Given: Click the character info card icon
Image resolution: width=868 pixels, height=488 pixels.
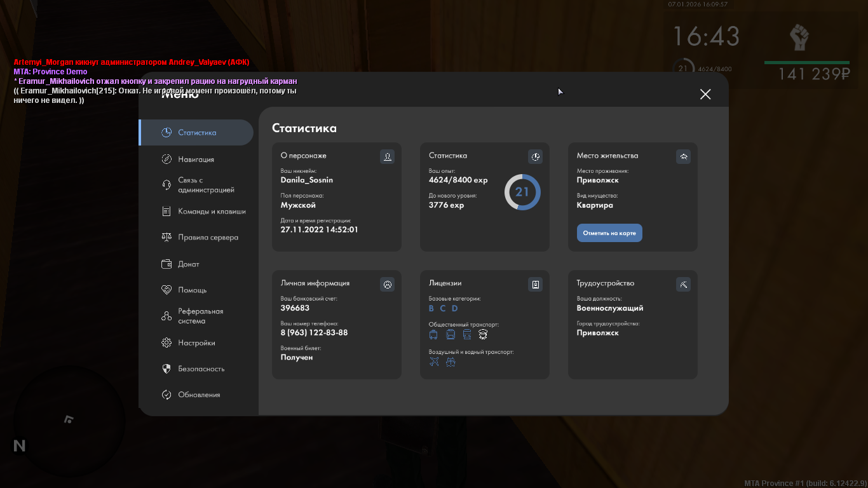Looking at the screenshot, I should 387,156.
